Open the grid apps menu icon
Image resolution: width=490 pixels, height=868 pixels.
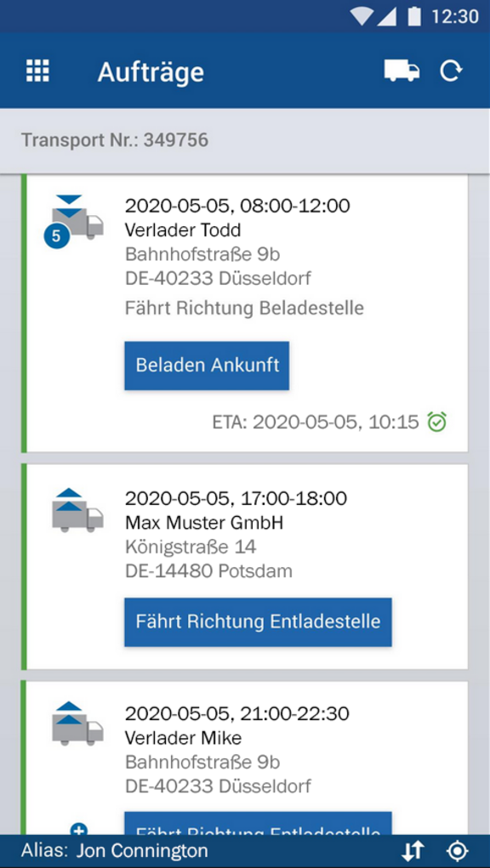(x=37, y=71)
